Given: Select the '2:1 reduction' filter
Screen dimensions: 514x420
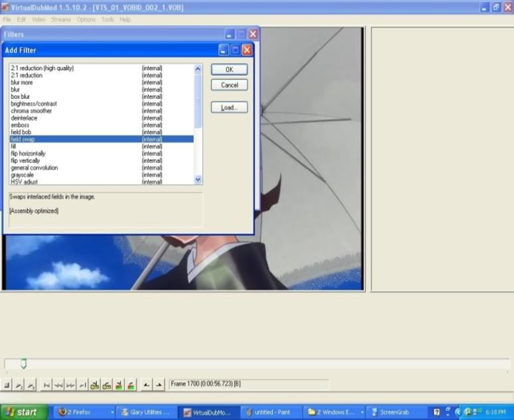Looking at the screenshot, I should (x=102, y=76).
